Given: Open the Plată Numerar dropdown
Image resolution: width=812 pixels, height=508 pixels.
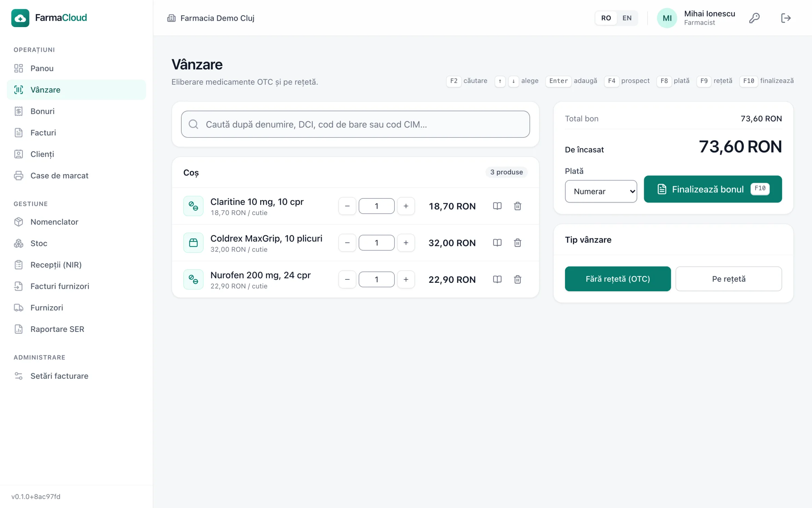Looking at the screenshot, I should click(601, 191).
